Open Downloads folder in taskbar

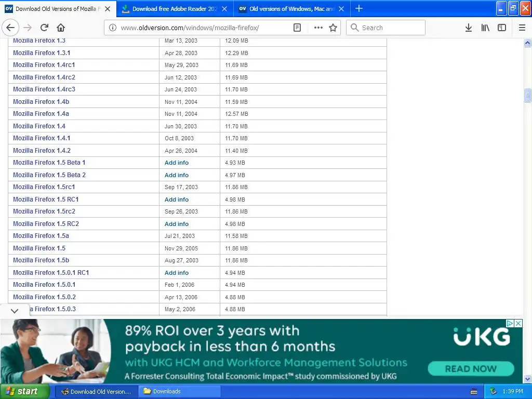click(179, 392)
